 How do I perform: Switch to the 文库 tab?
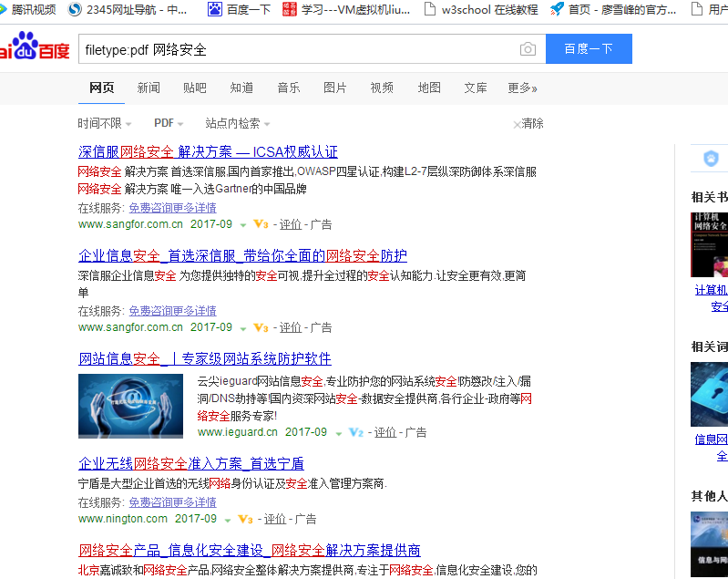click(476, 88)
